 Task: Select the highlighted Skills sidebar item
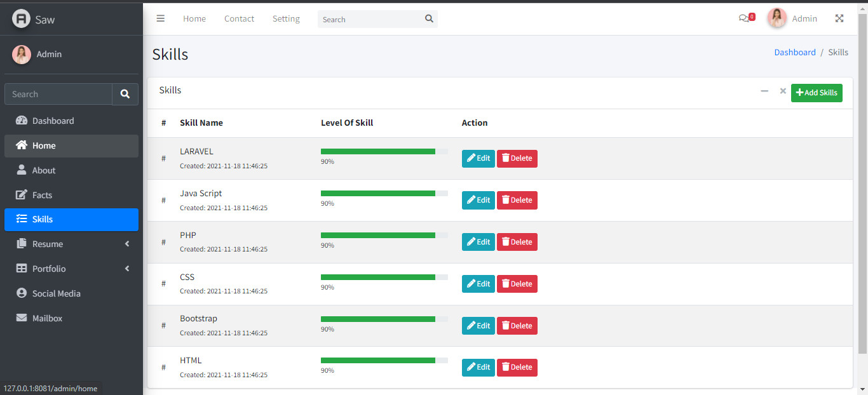click(x=71, y=219)
